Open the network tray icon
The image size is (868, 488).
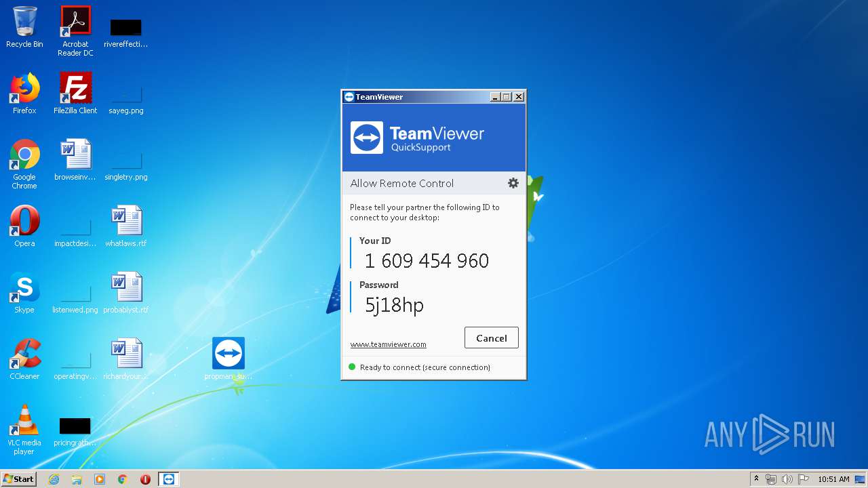click(x=771, y=479)
